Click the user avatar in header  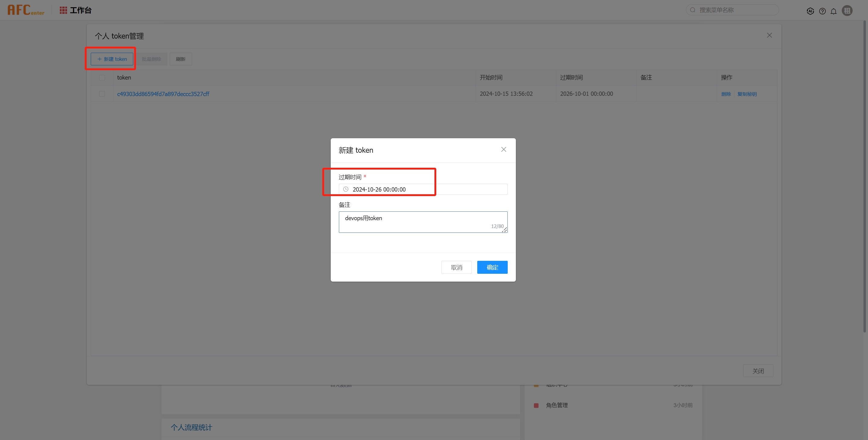tap(847, 11)
